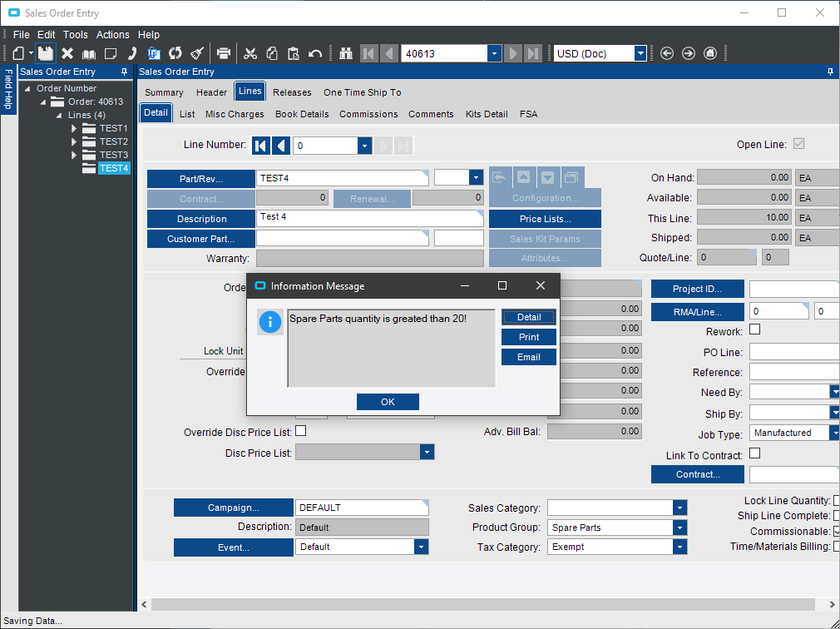Image resolution: width=840 pixels, height=629 pixels.
Task: Switch to the Releases tab
Action: [x=292, y=92]
